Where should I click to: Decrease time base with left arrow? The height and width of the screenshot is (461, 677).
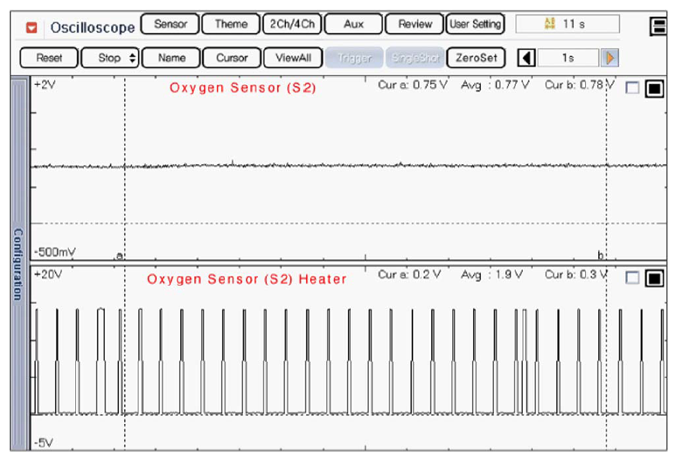pos(528,58)
